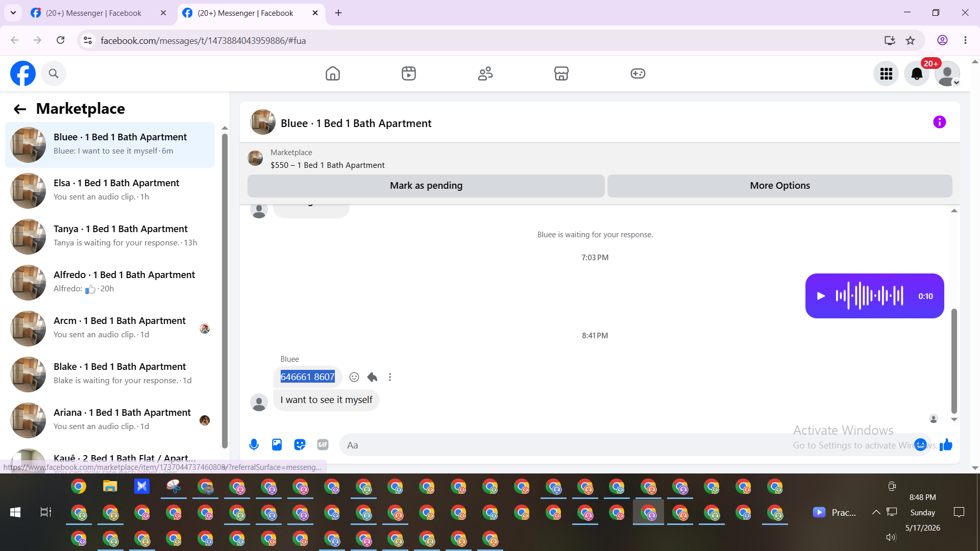This screenshot has height=551, width=980.
Task: Reload the page
Action: [60, 40]
